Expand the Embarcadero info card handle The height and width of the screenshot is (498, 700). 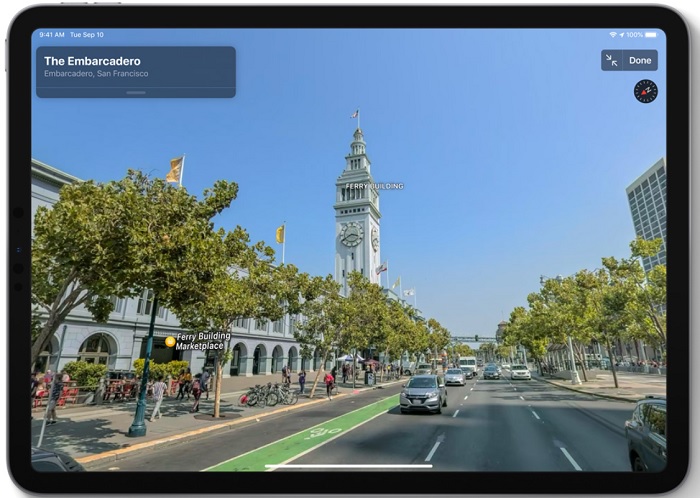(x=136, y=93)
